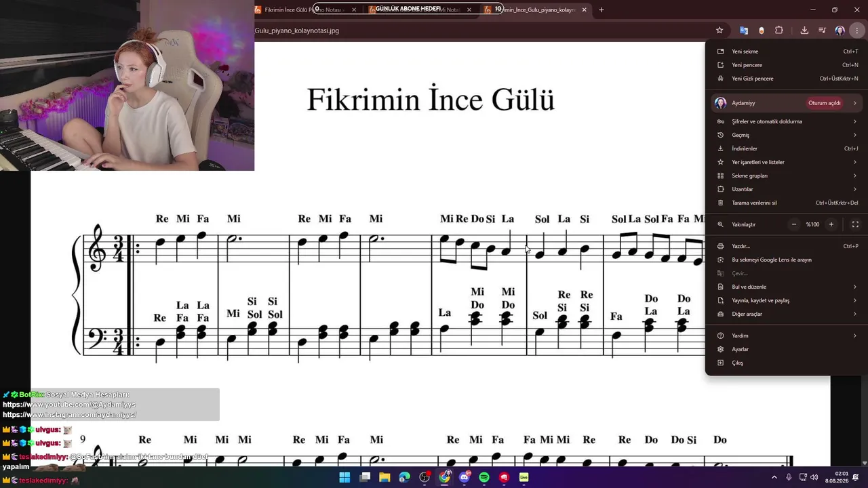This screenshot has height=488, width=868.
Task: Expand 'Sekme grupları' submenu
Action: pos(787,176)
